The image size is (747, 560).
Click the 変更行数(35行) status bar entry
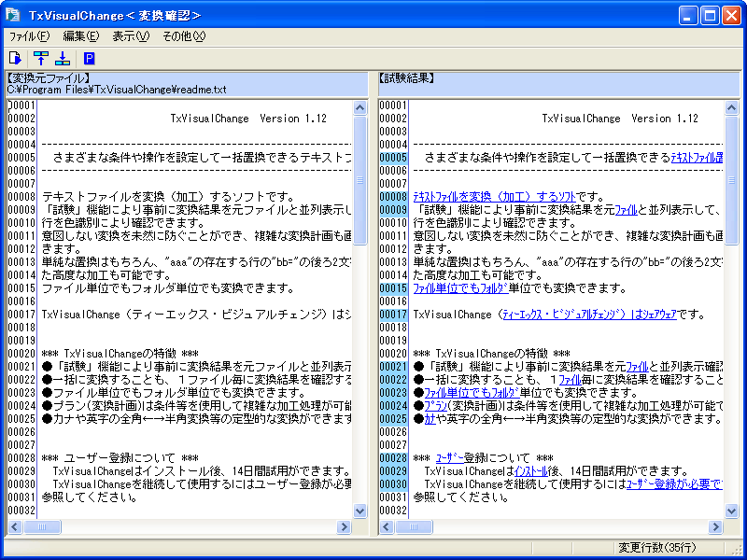[656, 547]
